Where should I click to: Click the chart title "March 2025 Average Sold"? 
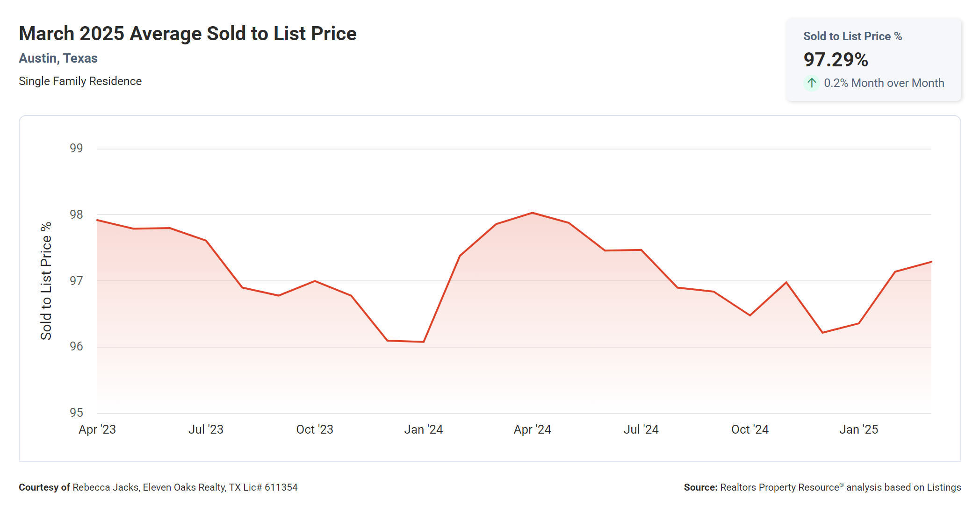point(187,34)
